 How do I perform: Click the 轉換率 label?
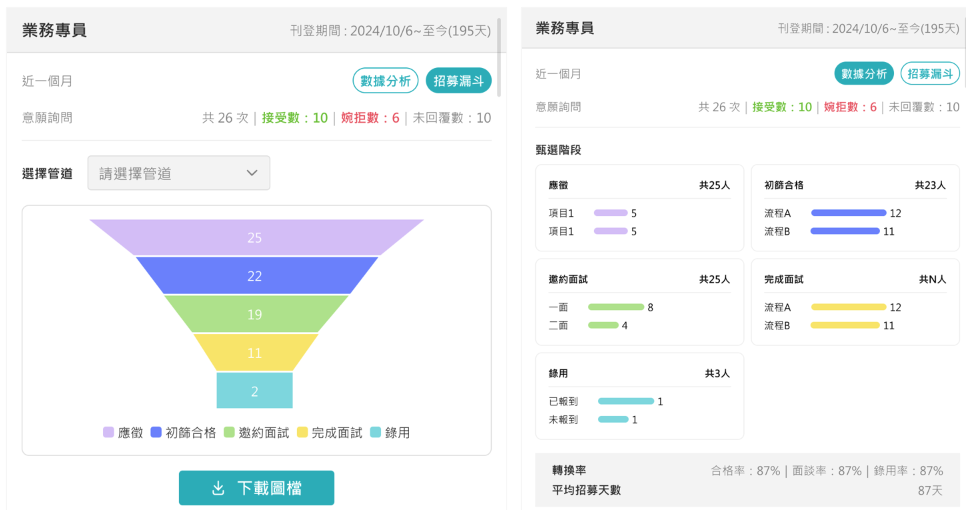569,471
